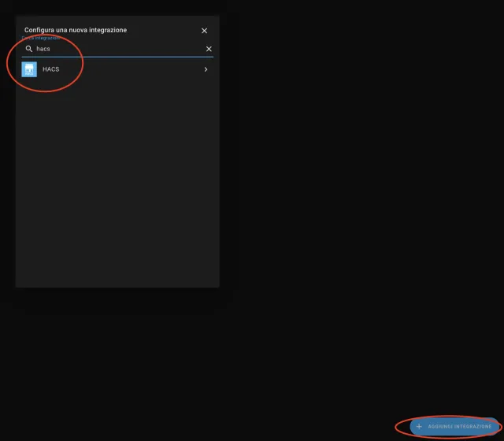Click the blue underline of the search field
Image resolution: width=504 pixels, height=441 pixels.
click(x=118, y=57)
